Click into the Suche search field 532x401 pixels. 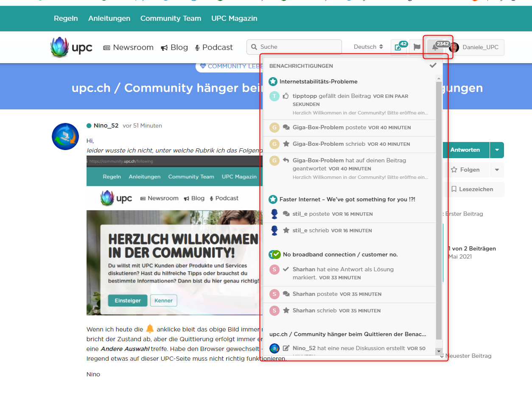297,47
